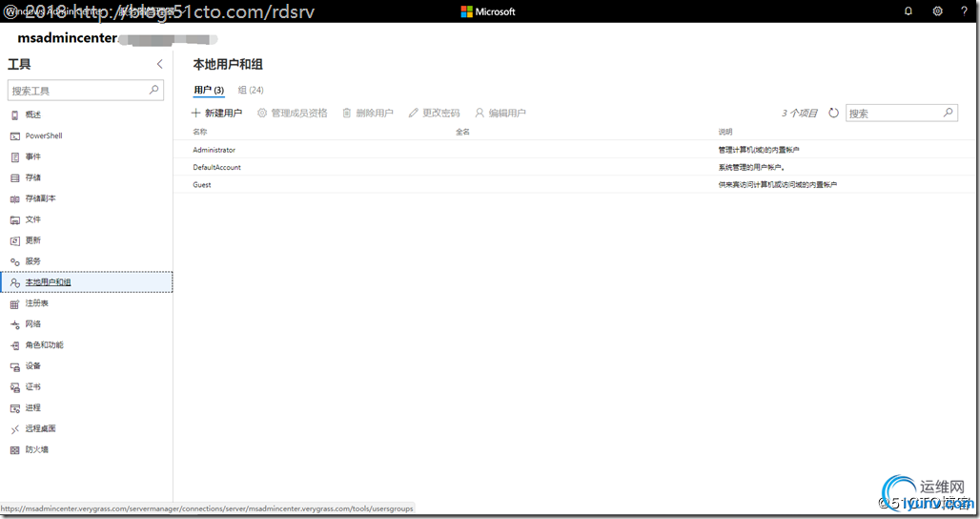The width and height of the screenshot is (980, 519).
Task: Click 新建用户 to add user
Action: (216, 114)
